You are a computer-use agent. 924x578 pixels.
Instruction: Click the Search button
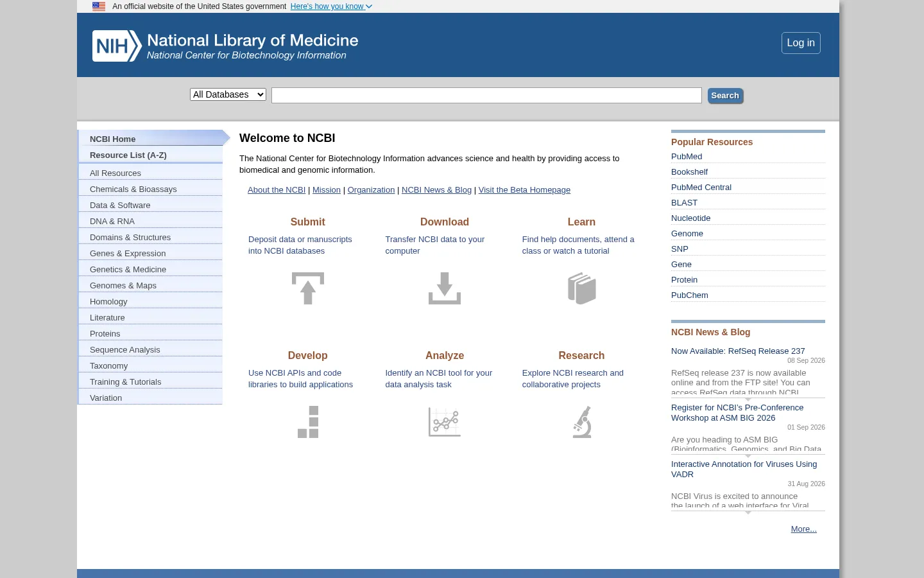coord(725,96)
